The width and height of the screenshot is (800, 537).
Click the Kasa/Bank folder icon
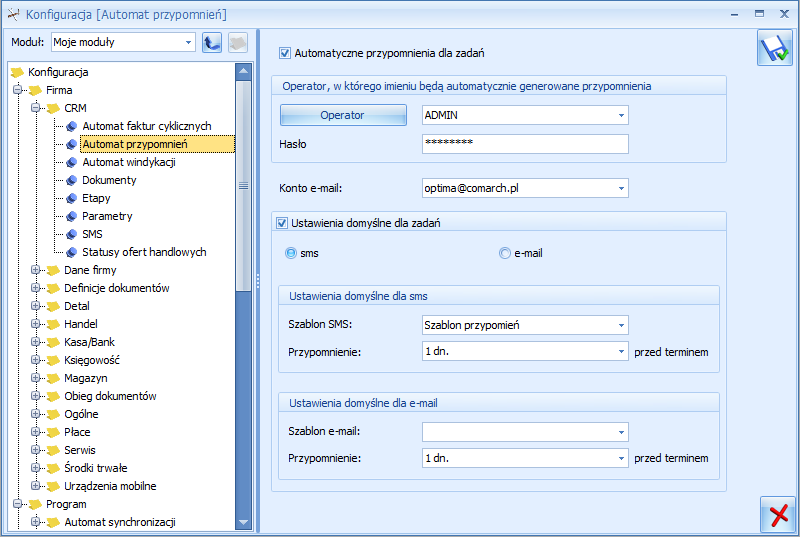(53, 342)
